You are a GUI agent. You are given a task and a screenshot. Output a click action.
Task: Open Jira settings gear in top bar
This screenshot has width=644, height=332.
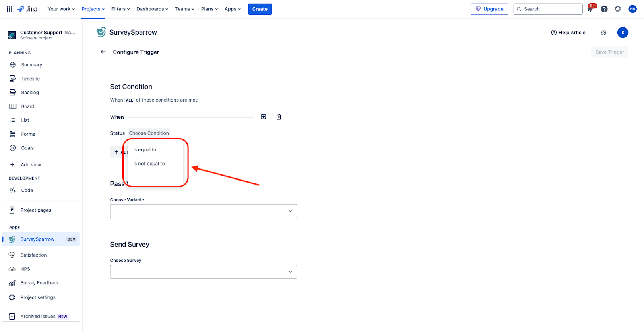(618, 9)
